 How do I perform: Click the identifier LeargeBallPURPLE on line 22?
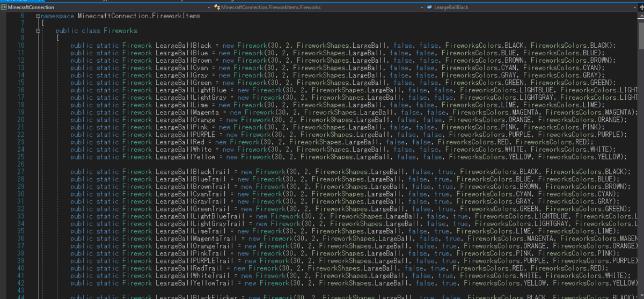[185, 135]
